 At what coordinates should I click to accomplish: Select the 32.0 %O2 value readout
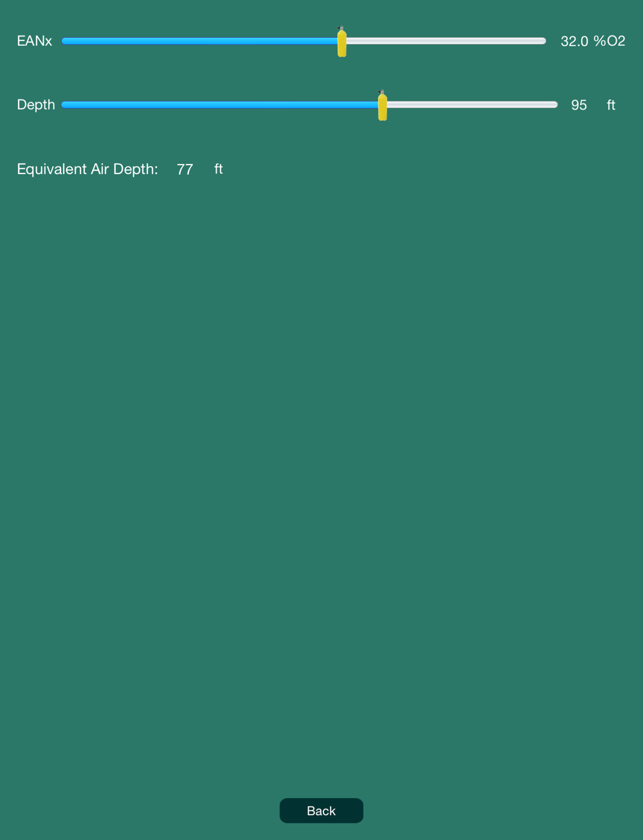593,41
